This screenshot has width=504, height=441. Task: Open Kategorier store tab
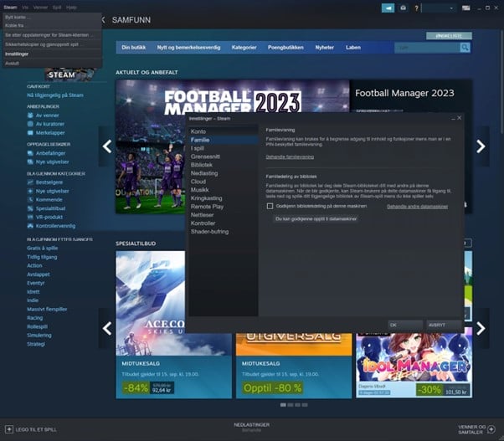coord(244,48)
